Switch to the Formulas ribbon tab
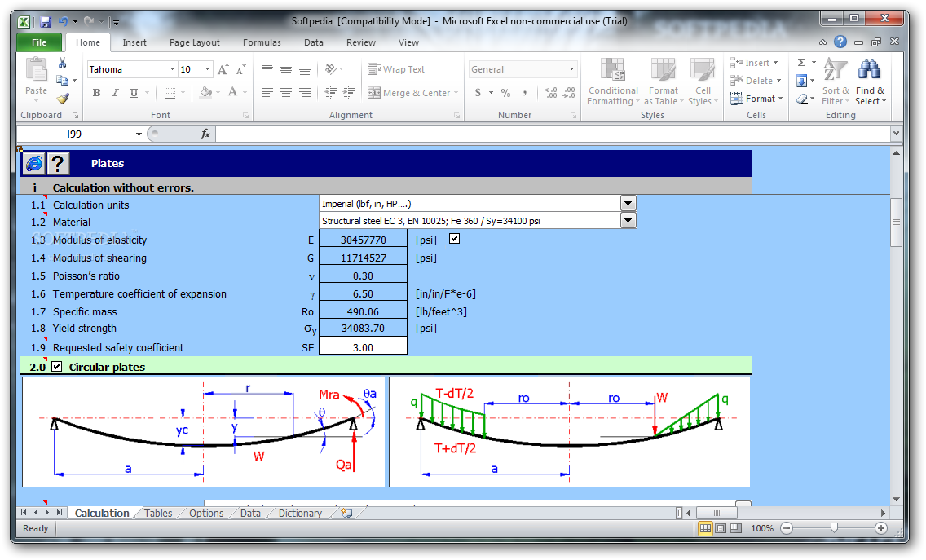The width and height of the screenshot is (926, 560). [x=262, y=42]
